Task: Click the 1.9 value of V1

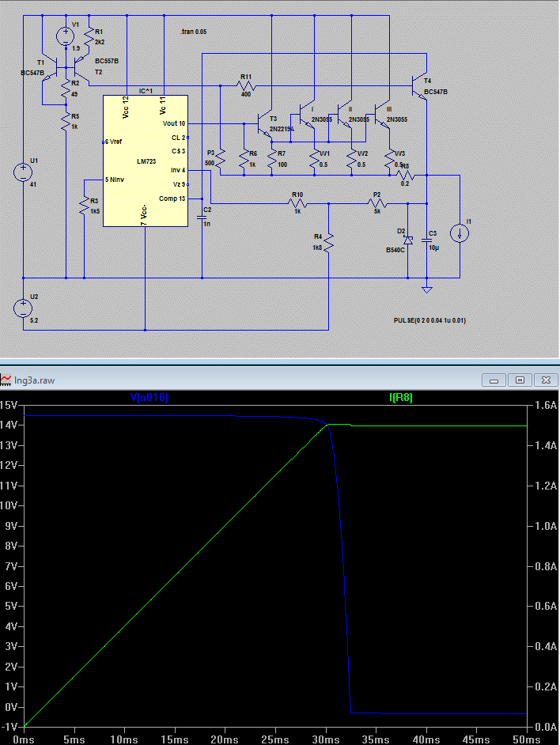Action: pyautogui.click(x=76, y=48)
